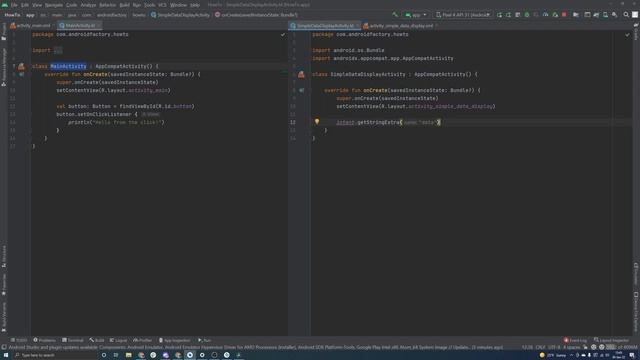Close the MainActivity.kt tab
Image resolution: width=640 pixels, height=360 pixels.
coord(99,26)
